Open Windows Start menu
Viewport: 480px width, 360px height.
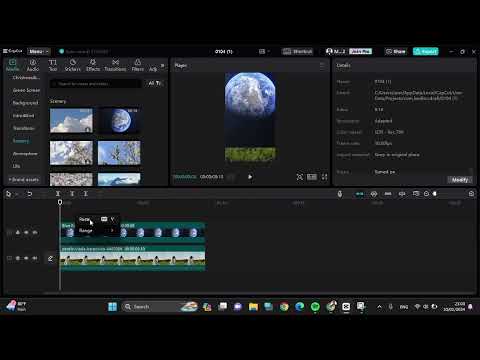click(x=113, y=307)
